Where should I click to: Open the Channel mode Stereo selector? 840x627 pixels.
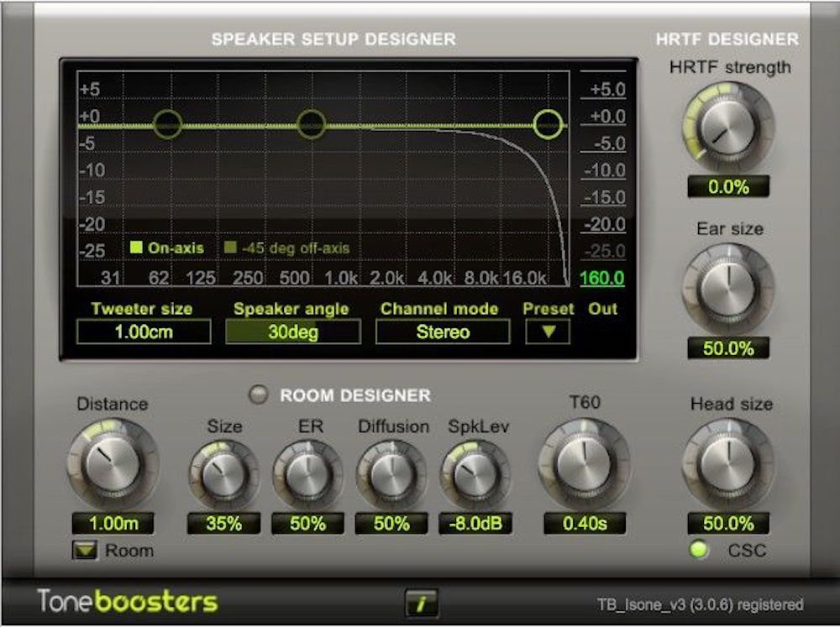tap(443, 332)
